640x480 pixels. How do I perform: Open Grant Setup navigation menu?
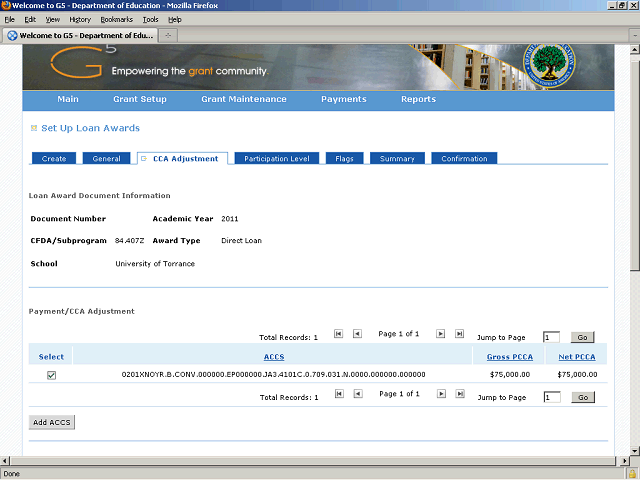[140, 99]
